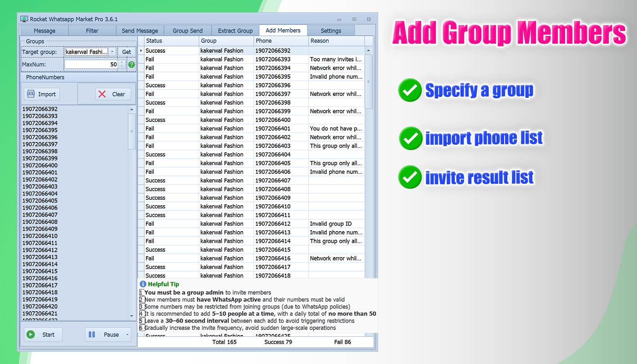Clear the phone numbers list
The image size is (637, 364).
tap(113, 94)
